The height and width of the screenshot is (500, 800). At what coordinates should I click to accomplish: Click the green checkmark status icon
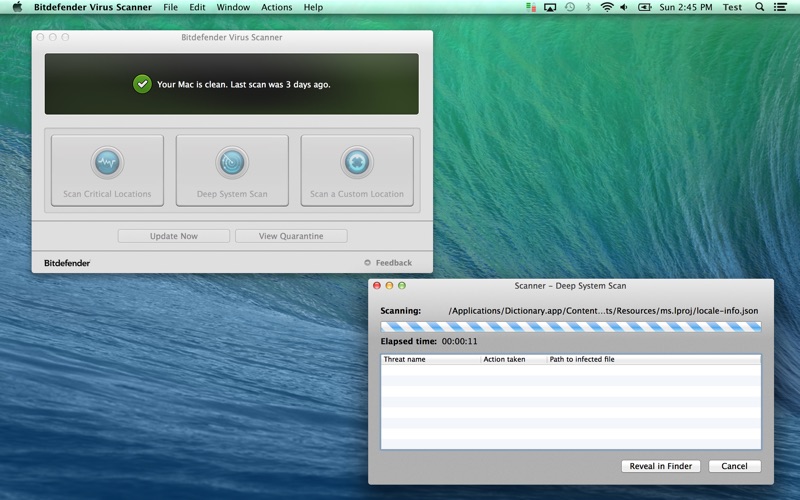142,84
